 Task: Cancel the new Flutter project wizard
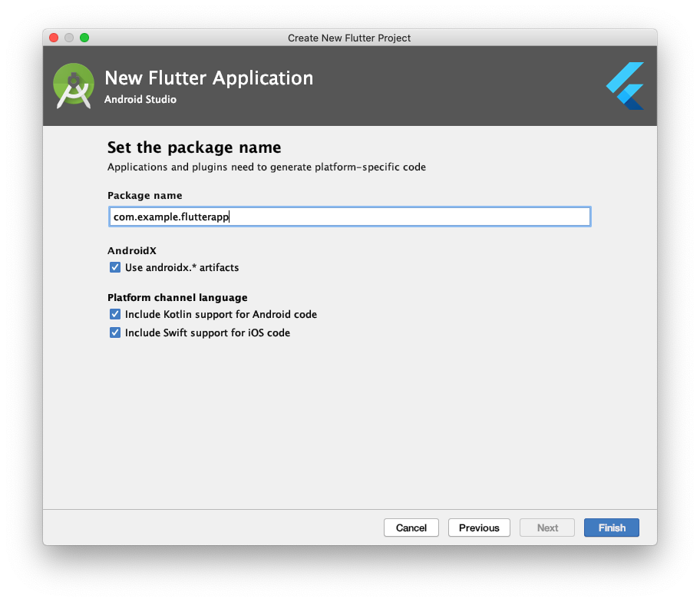411,528
